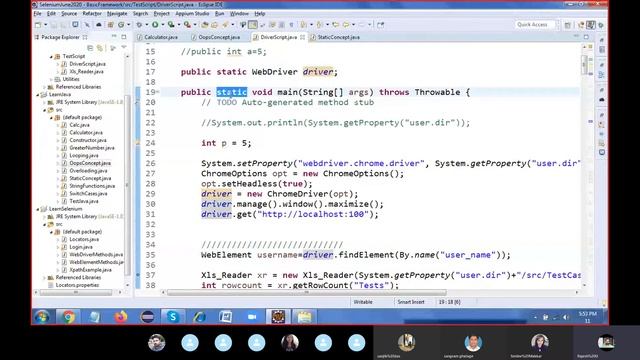Collapse the LearnSelenium project node
The image size is (640, 360).
pyautogui.click(x=38, y=209)
